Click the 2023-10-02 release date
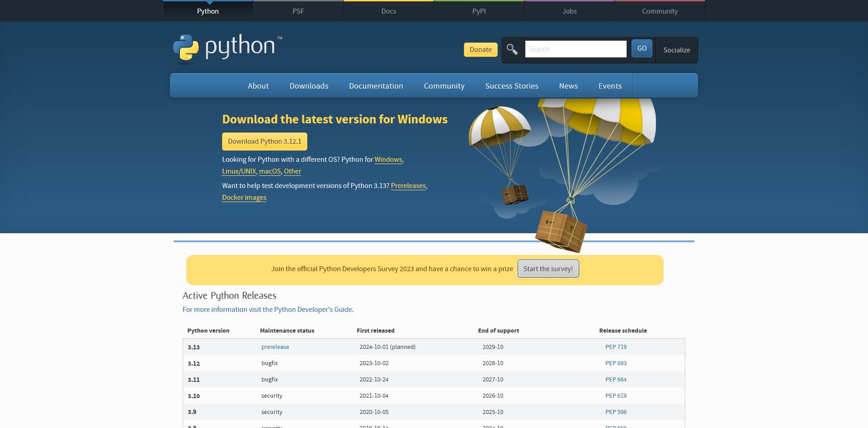Viewport: 868px width, 428px height. 374,363
